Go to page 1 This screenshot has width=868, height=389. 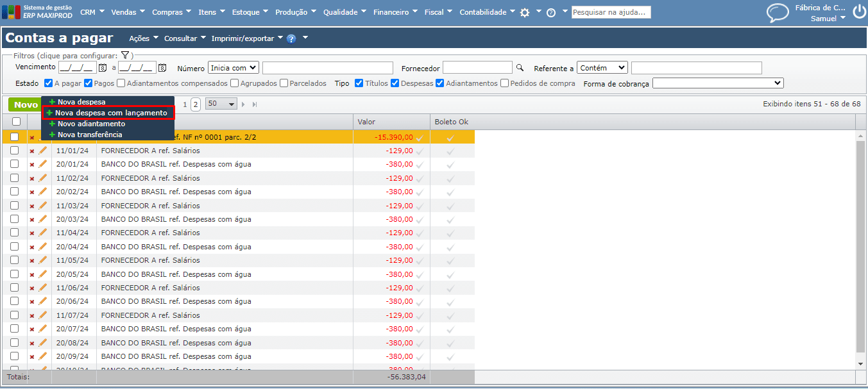tap(185, 104)
